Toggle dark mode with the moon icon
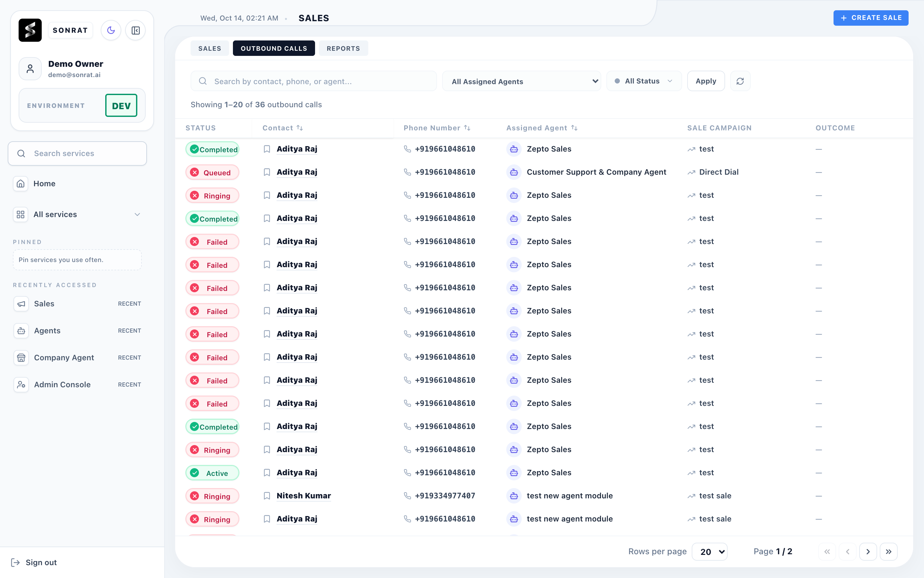The height and width of the screenshot is (578, 924). pyautogui.click(x=111, y=30)
